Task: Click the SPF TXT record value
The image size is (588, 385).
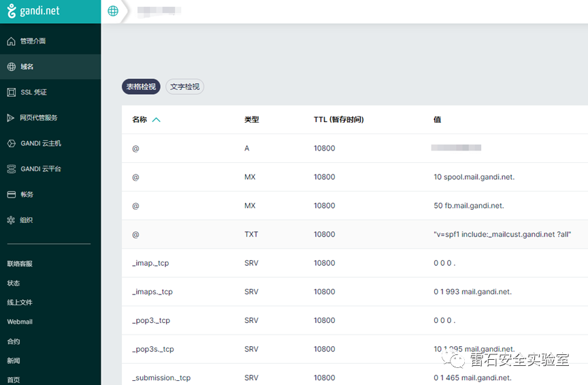Action: (x=502, y=234)
